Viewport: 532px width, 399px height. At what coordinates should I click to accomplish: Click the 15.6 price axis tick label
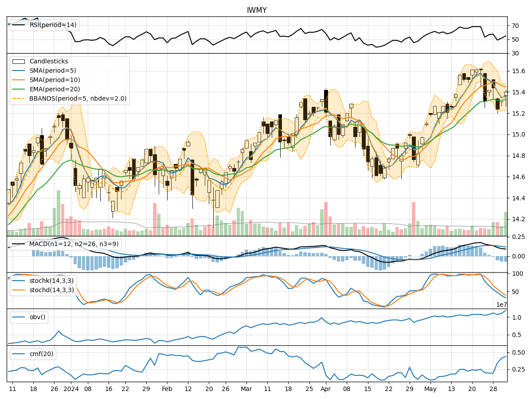pos(517,71)
